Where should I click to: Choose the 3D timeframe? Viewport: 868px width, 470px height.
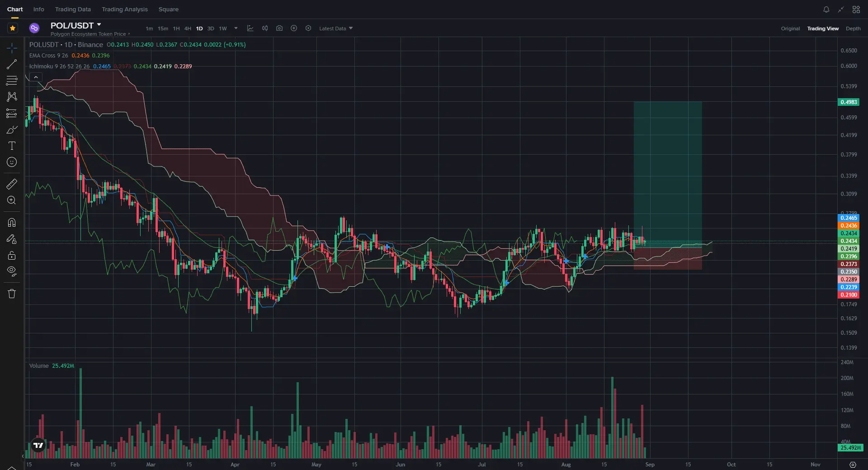[x=211, y=28]
